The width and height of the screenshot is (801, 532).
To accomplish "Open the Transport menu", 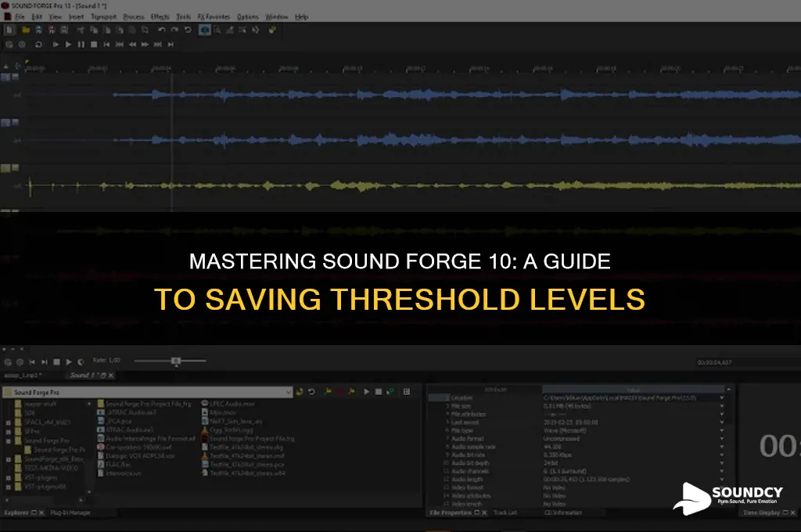I will (x=104, y=17).
